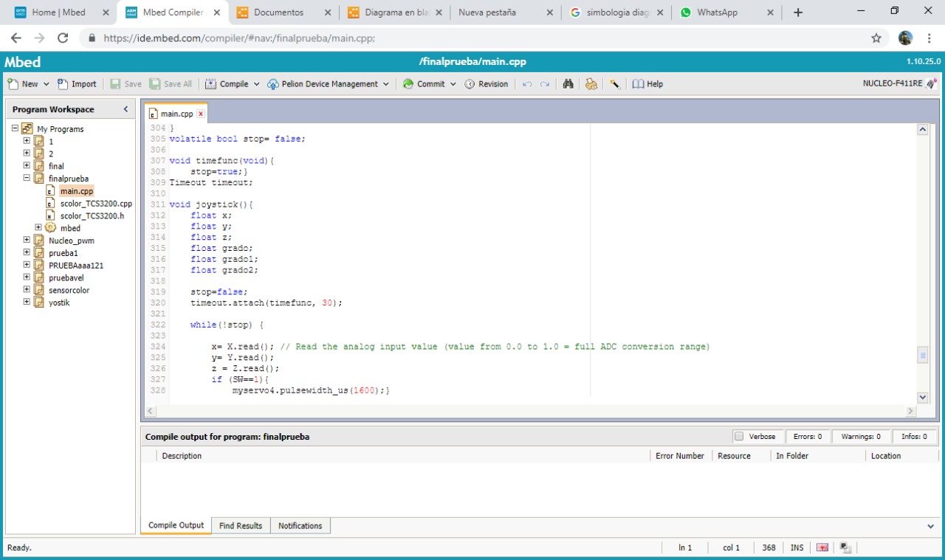Select main.cpp in the workspace tree
The image size is (945, 560).
pos(77,191)
